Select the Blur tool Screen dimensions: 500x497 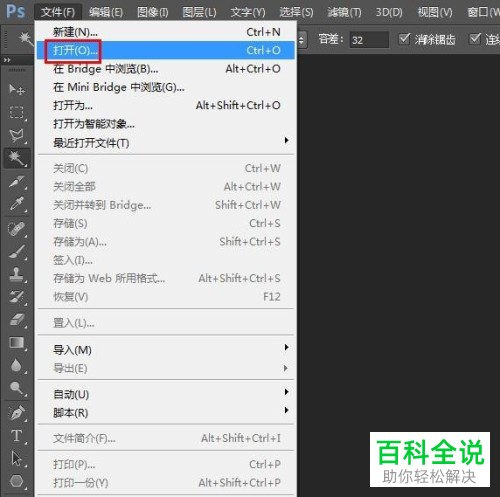pyautogui.click(x=16, y=366)
